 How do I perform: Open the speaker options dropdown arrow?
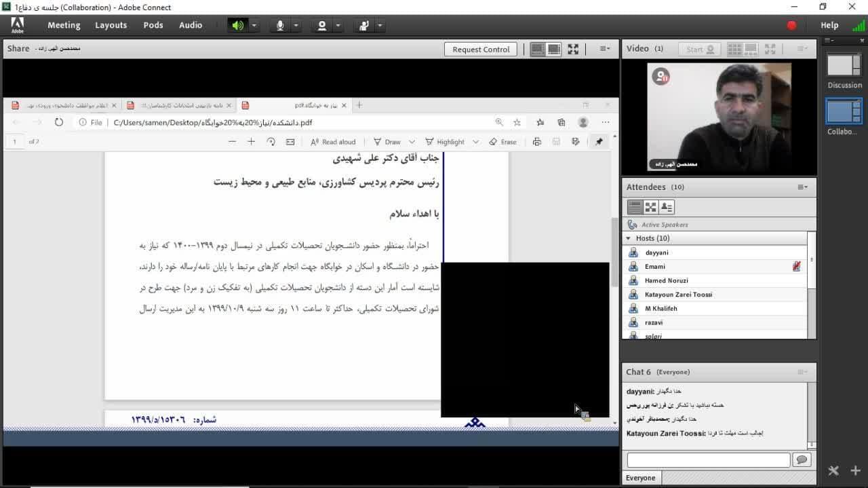pyautogui.click(x=254, y=26)
